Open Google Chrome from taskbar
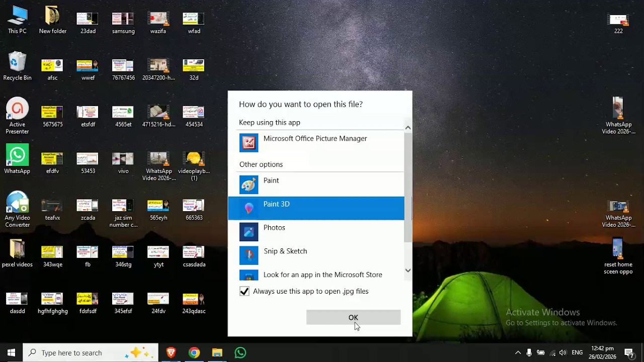644x362 pixels. [x=194, y=352]
